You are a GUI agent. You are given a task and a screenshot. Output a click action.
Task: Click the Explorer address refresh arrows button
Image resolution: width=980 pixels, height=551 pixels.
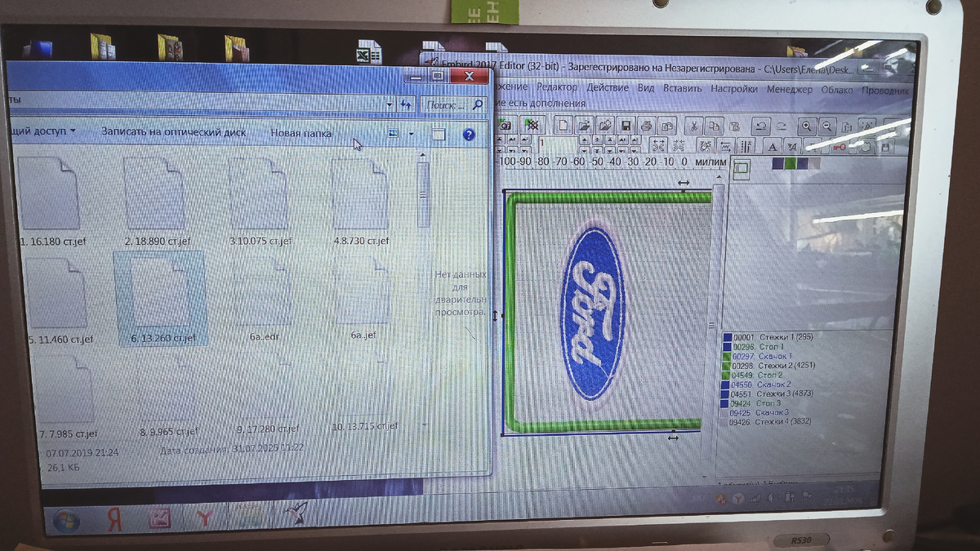pyautogui.click(x=407, y=104)
